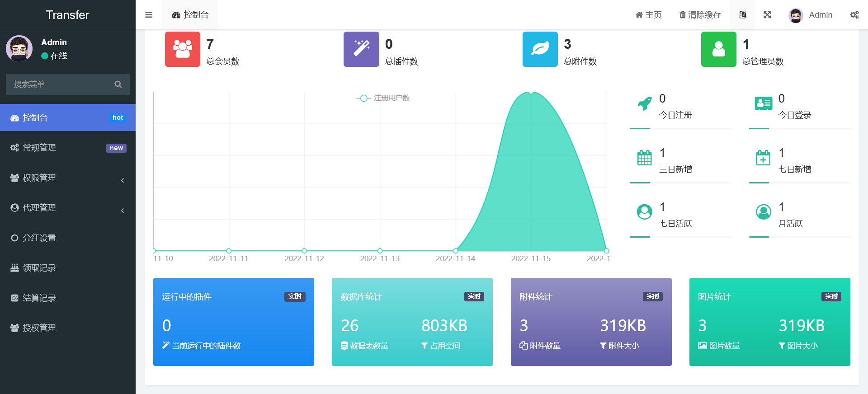
Task: Click the blue leaf attachments icon
Action: click(x=540, y=49)
